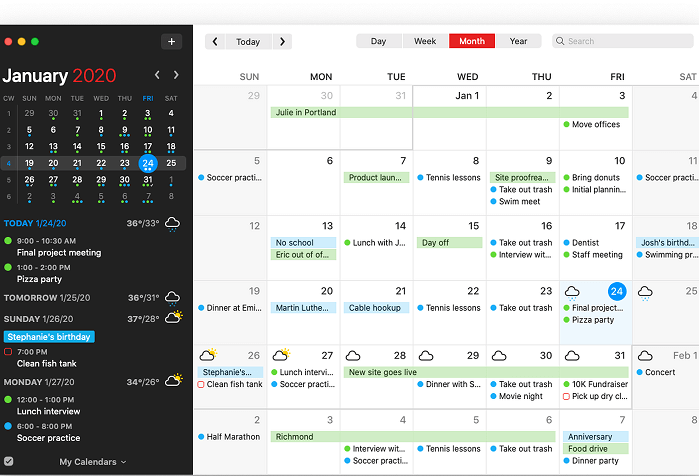Open Concert event on Feb 1
Image resolution: width=699 pixels, height=476 pixels.
[x=656, y=372]
